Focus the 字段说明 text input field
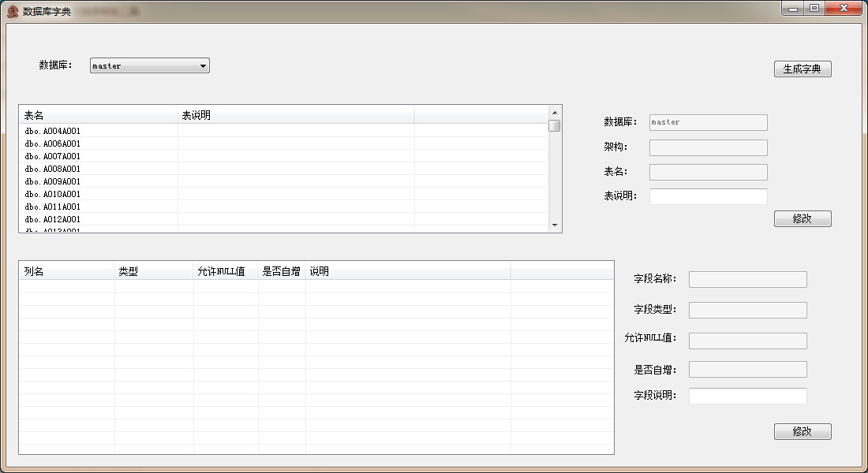Image resolution: width=868 pixels, height=473 pixels. tap(747, 396)
